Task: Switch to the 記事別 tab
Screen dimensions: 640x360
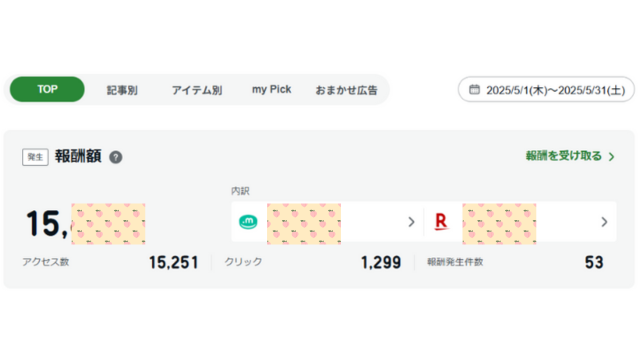Action: [122, 90]
